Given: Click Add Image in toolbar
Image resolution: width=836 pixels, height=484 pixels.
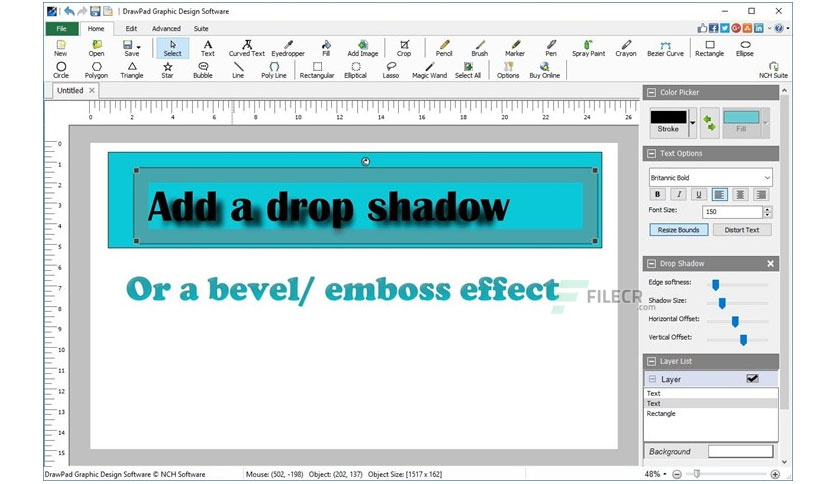Looking at the screenshot, I should pos(363,48).
